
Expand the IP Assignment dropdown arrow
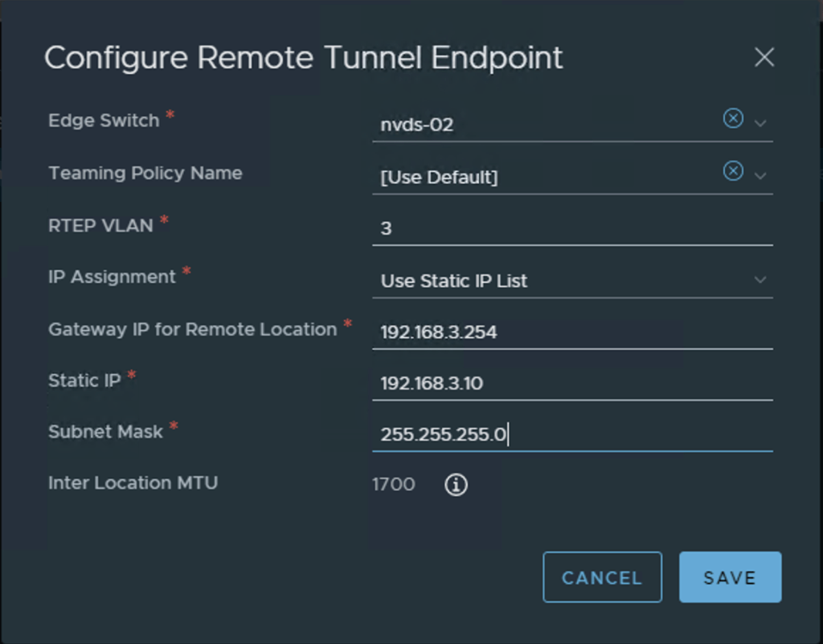[x=760, y=280]
